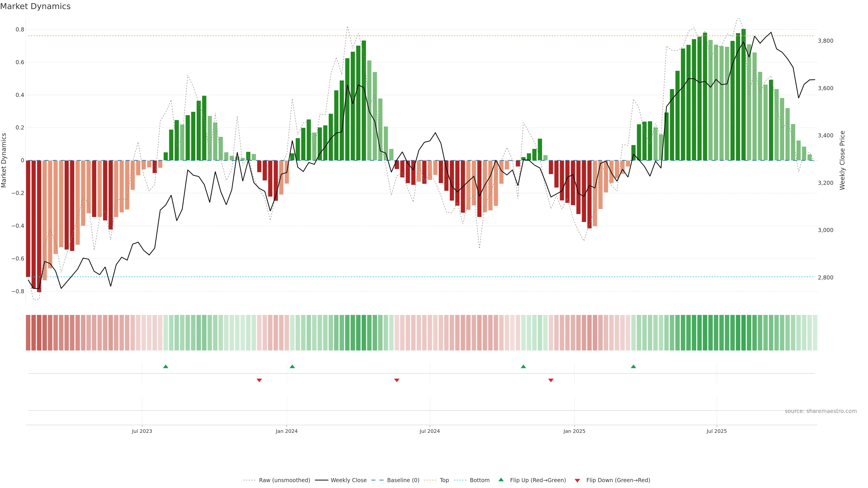Click the Market Dynamics chart title
This screenshot has width=868, height=488.
(35, 6)
